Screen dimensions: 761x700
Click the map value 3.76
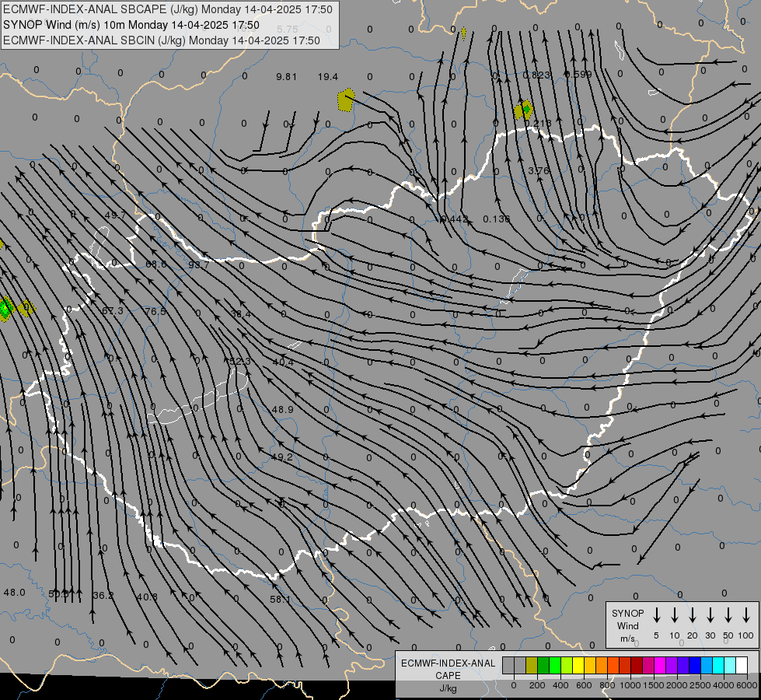[538, 170]
